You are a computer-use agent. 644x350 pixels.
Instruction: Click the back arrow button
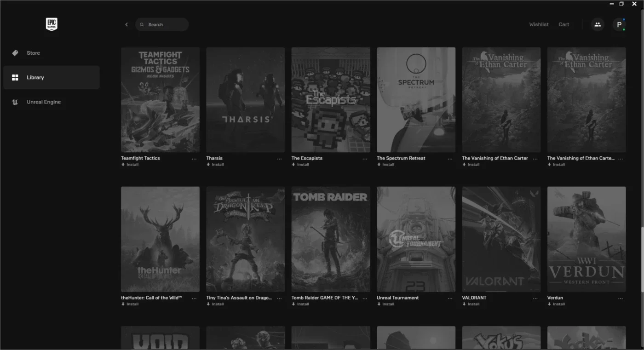pos(126,24)
